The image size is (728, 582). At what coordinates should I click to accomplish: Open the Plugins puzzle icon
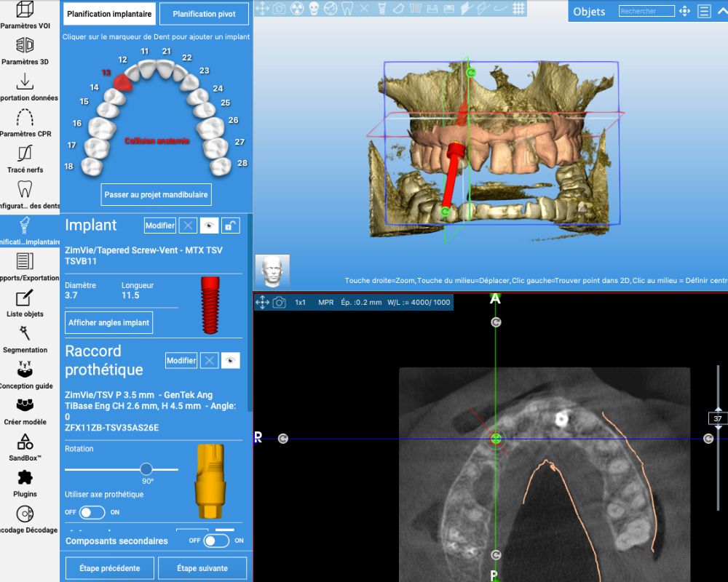[25, 481]
